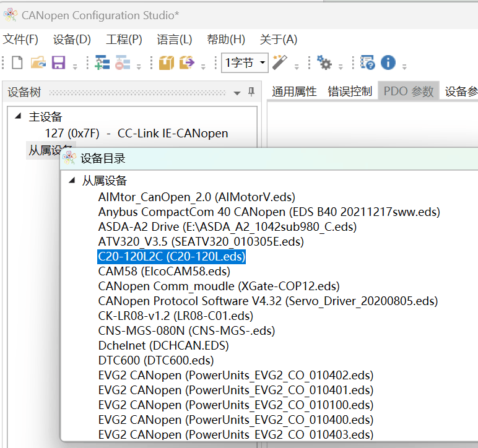Viewport: 478px width, 448px height.
Task: Switch to PDO 参数 tab
Action: click(409, 92)
